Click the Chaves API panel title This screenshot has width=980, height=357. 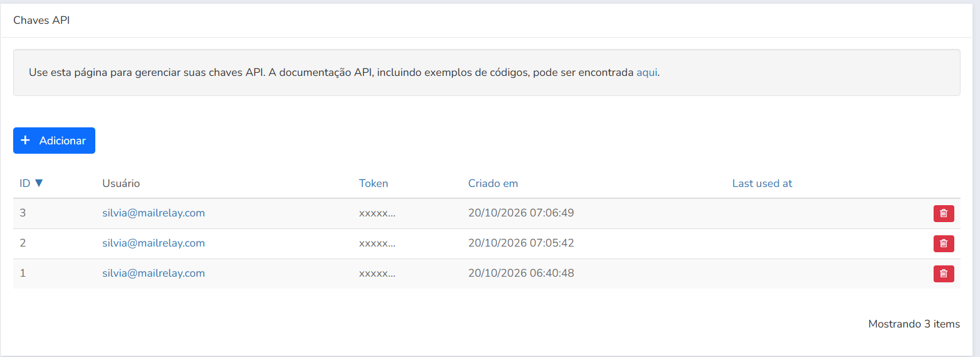[41, 20]
